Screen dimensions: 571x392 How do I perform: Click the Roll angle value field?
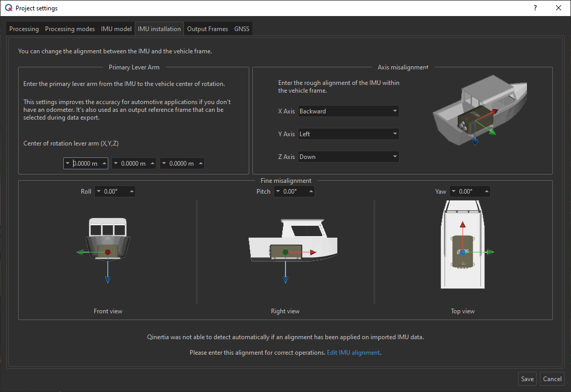115,192
